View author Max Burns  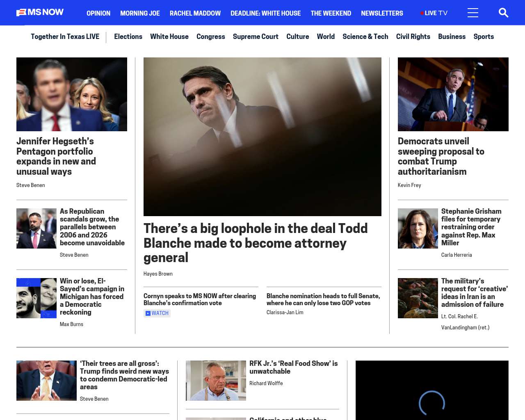(x=71, y=324)
